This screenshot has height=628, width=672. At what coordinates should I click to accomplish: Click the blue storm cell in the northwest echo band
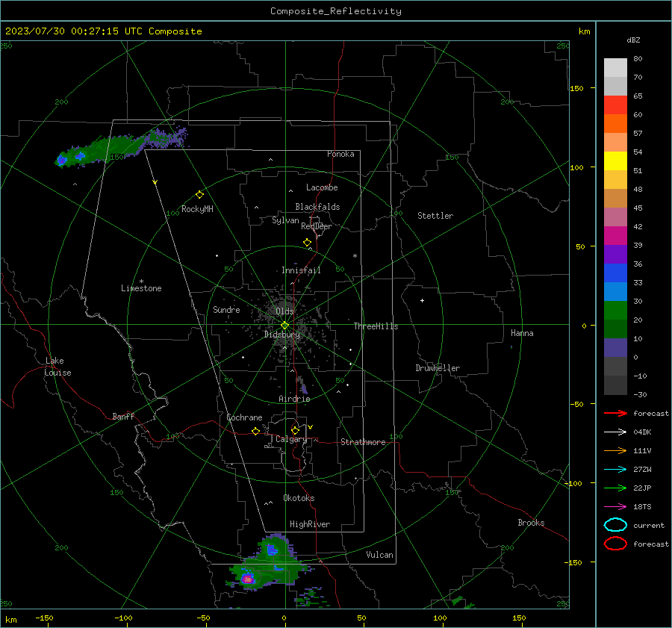[62, 160]
